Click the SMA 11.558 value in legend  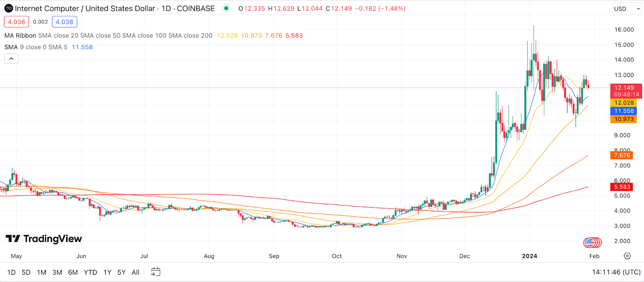[x=82, y=47]
